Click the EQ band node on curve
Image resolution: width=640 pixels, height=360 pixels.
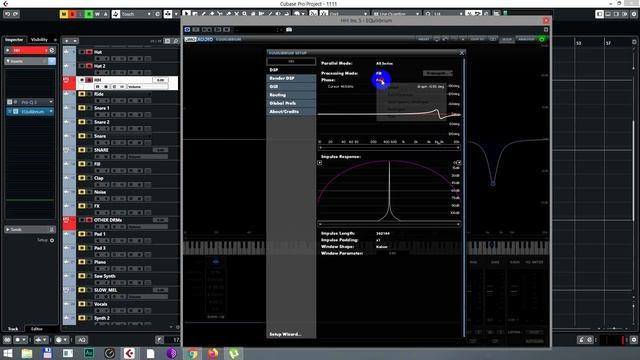click(x=493, y=184)
